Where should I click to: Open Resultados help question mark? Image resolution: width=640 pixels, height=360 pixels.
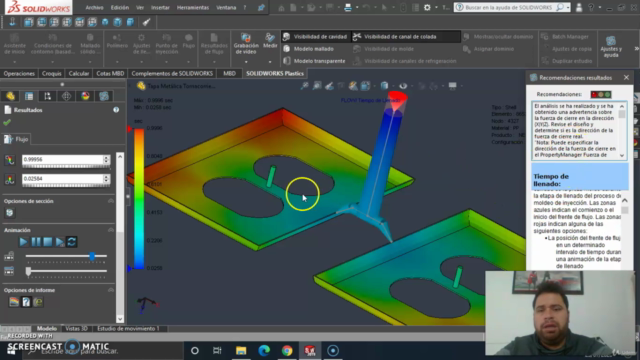click(x=116, y=110)
